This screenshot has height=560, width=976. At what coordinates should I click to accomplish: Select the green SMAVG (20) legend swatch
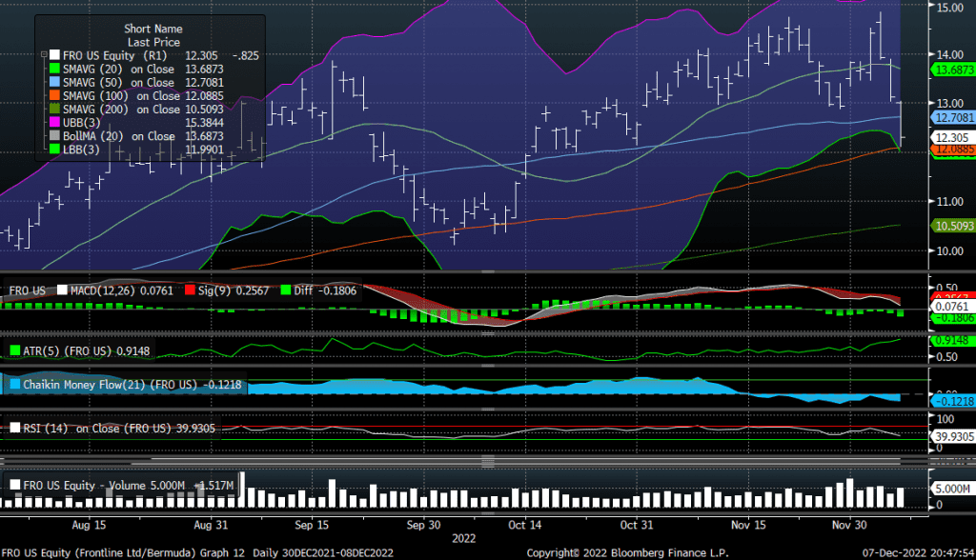pyautogui.click(x=54, y=70)
